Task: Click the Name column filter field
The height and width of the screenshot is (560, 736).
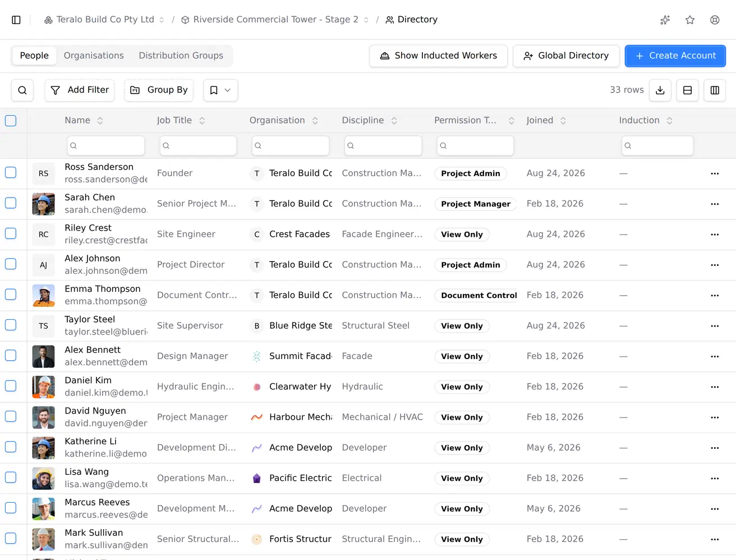Action: click(106, 146)
